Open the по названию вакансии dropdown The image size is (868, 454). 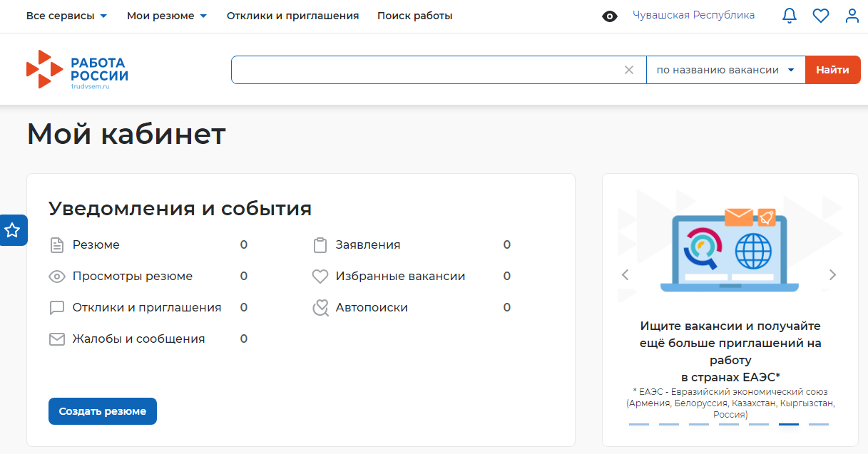[725, 70]
